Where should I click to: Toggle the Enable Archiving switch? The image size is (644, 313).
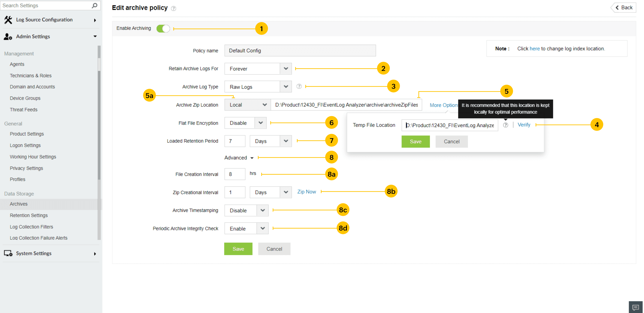[163, 28]
